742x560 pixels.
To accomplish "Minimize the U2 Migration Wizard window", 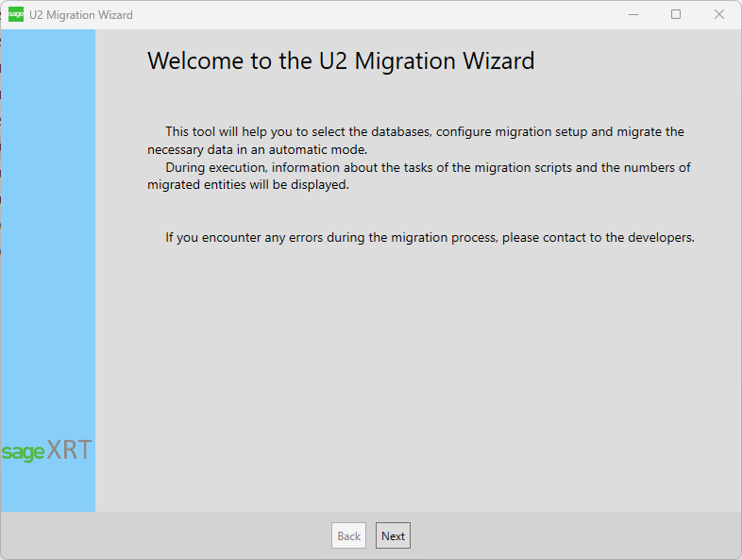I will pos(632,14).
